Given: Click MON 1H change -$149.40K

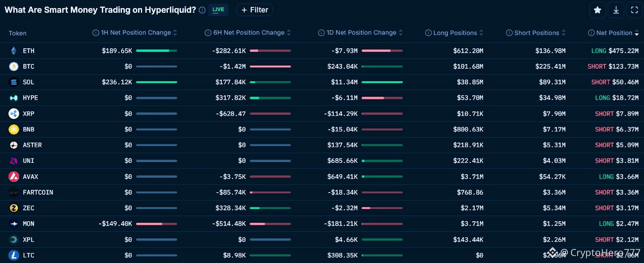Looking at the screenshot, I should point(115,224).
